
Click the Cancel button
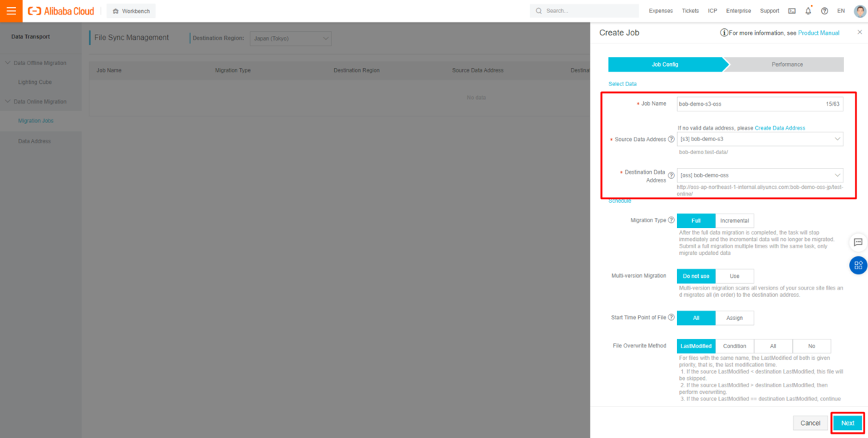810,423
